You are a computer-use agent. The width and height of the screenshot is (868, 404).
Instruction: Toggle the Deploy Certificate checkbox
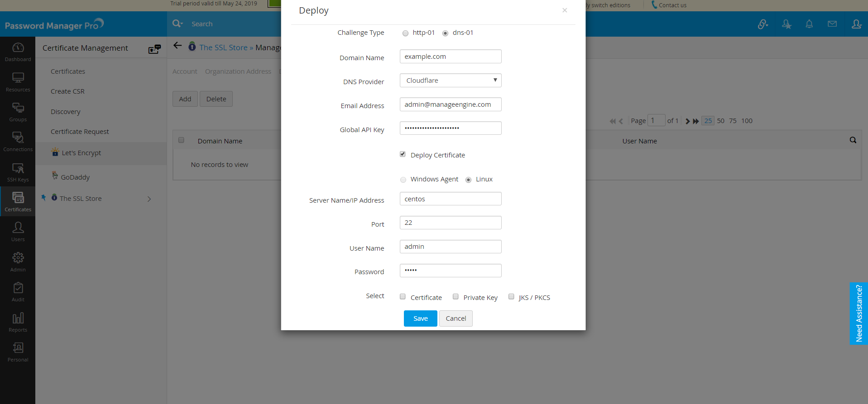pos(403,154)
